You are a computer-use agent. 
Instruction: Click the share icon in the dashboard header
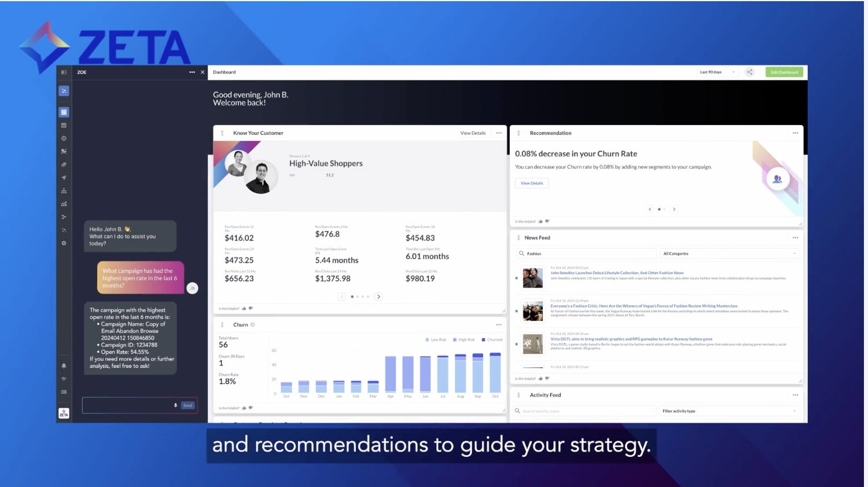749,72
